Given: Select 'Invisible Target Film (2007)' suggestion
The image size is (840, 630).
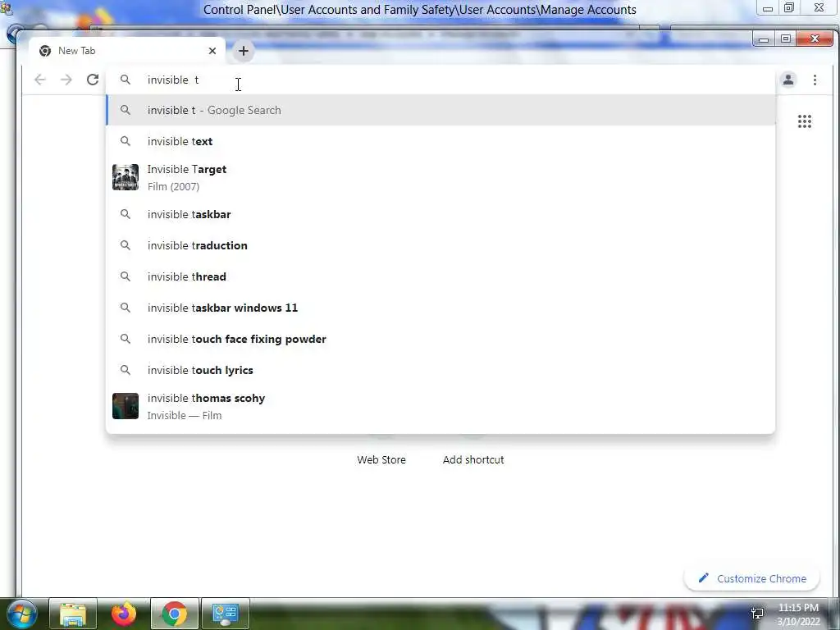Looking at the screenshot, I should point(441,177).
